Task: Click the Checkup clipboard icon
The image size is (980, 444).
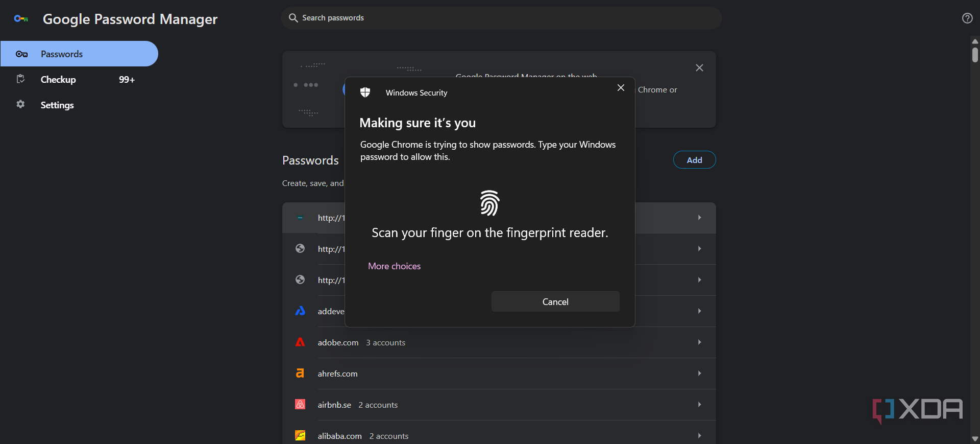Action: 21,79
